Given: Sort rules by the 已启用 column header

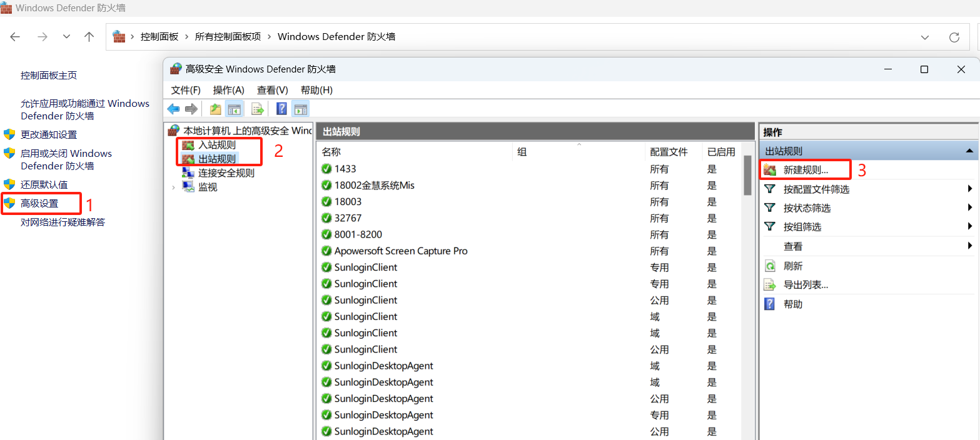Looking at the screenshot, I should (721, 152).
